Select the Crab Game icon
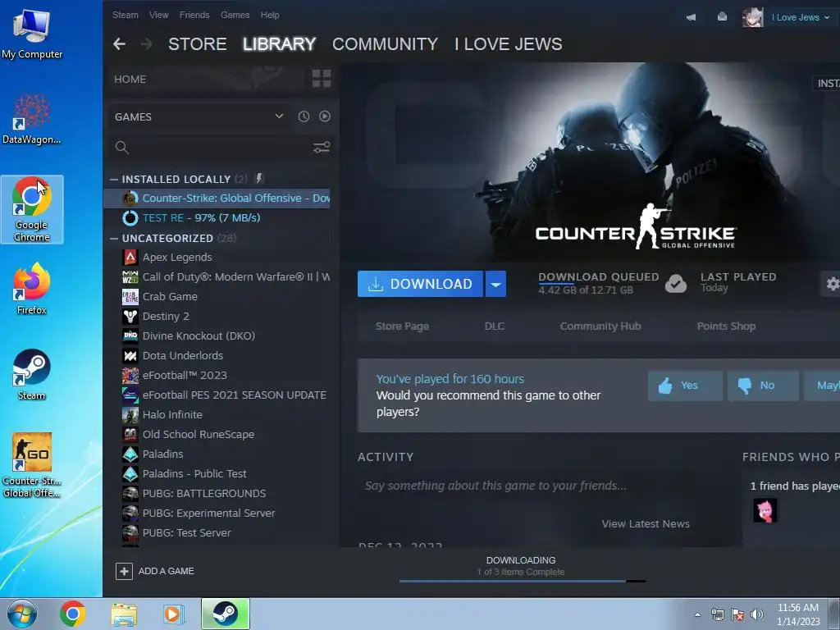Screen dimensions: 840x630 (x=130, y=296)
